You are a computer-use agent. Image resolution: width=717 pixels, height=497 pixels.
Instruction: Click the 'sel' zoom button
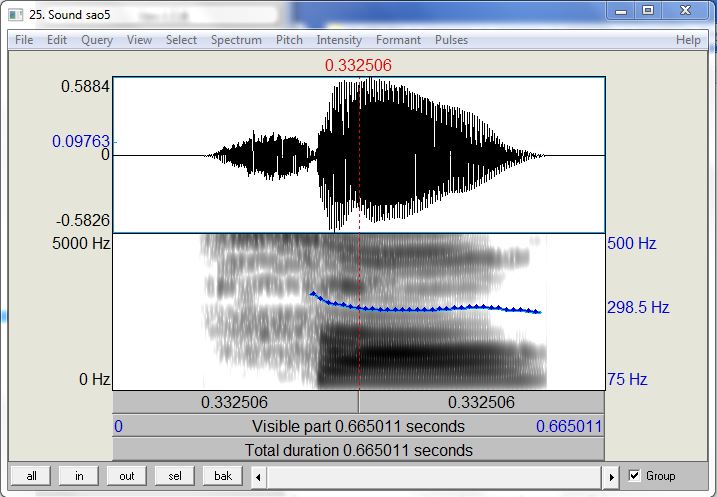(175, 476)
